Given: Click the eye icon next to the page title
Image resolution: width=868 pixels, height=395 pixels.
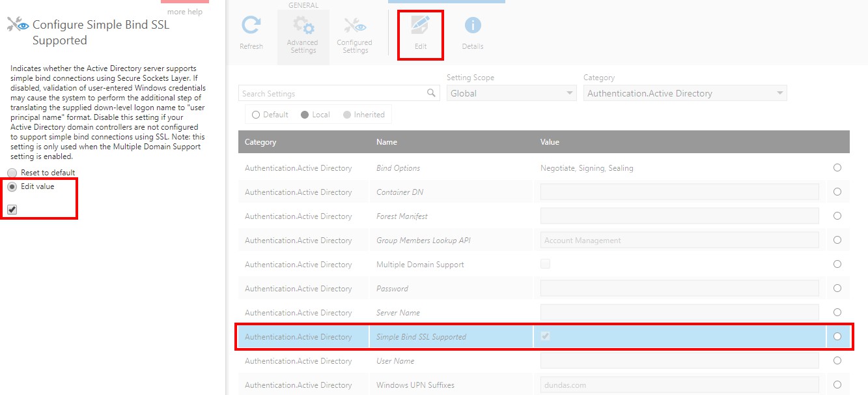Looking at the screenshot, I should 23,24.
